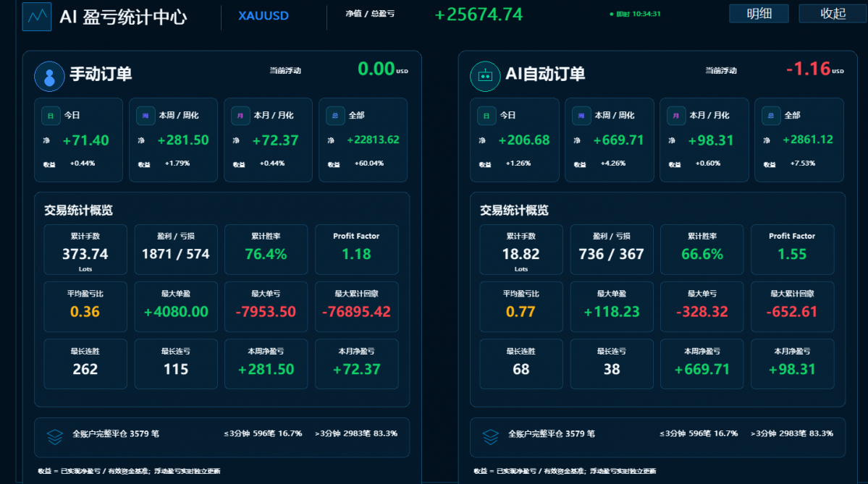The image size is (868, 484).
Task: Click today's net +71.40 in 手动订单
Action: [86, 140]
